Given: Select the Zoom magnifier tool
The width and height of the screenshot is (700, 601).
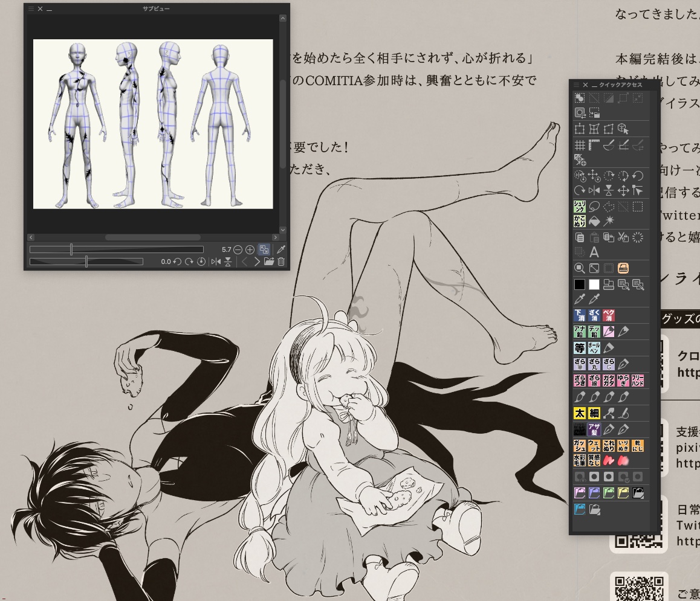Looking at the screenshot, I should 580,268.
